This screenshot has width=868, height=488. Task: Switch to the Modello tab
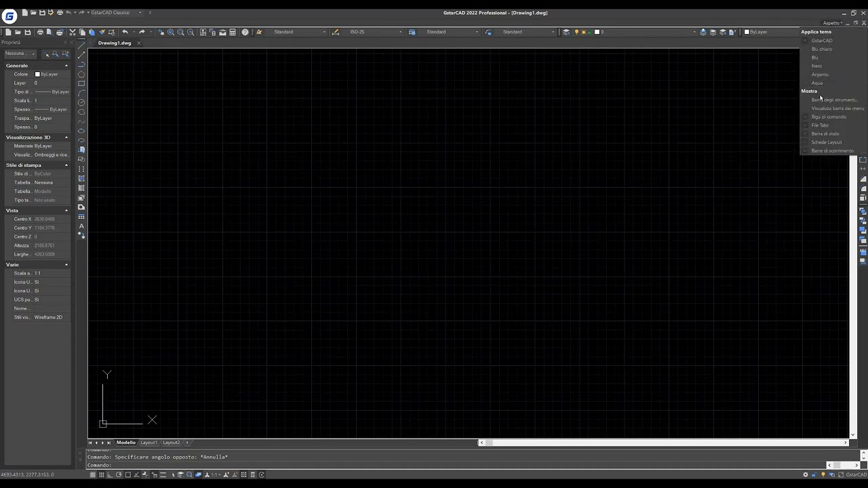[125, 443]
